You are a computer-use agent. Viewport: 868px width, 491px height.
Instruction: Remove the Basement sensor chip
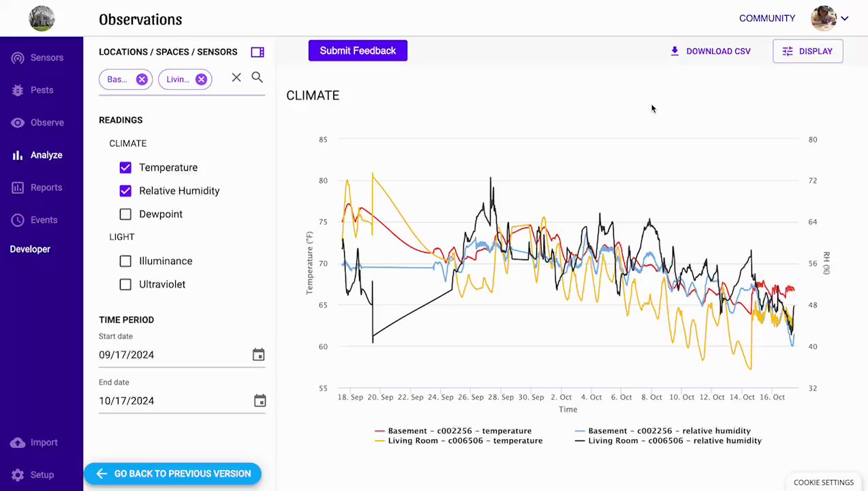142,79
